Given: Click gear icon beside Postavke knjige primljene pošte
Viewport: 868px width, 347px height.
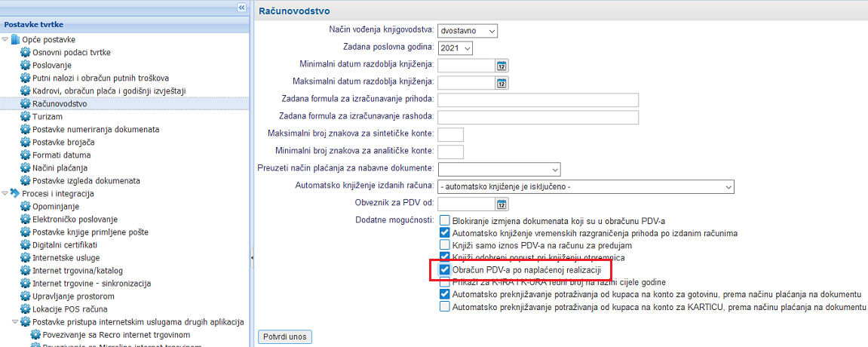Looking at the screenshot, I should click(x=26, y=232).
